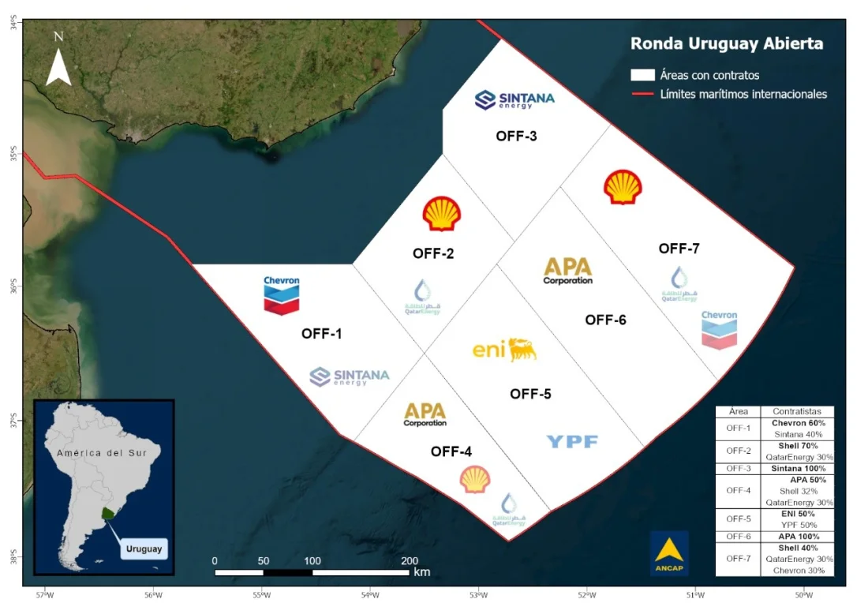This screenshot has width=868, height=614.
Task: Click the faded Shell logo in OFF-4
Action: click(x=475, y=480)
